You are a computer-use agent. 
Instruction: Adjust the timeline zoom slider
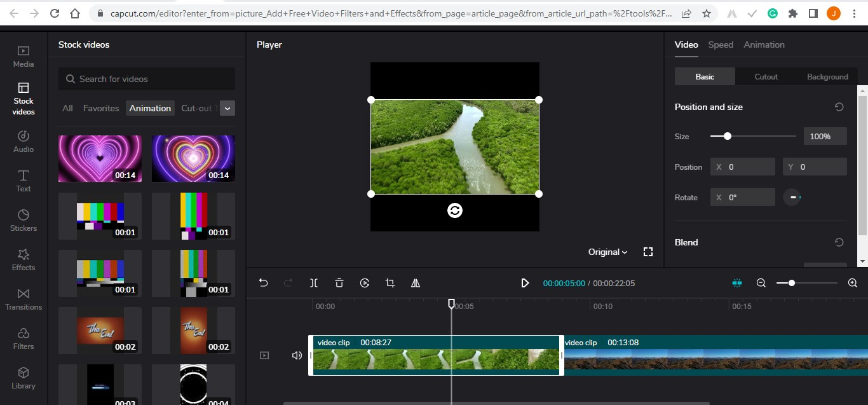click(x=792, y=283)
